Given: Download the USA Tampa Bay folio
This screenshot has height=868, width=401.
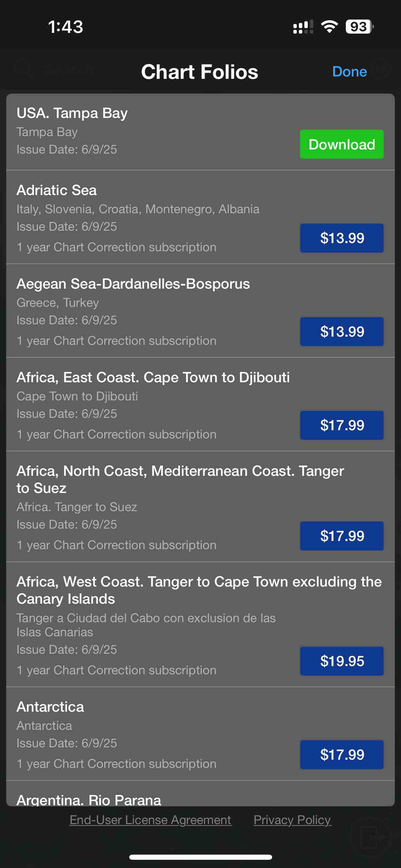Looking at the screenshot, I should tap(342, 144).
